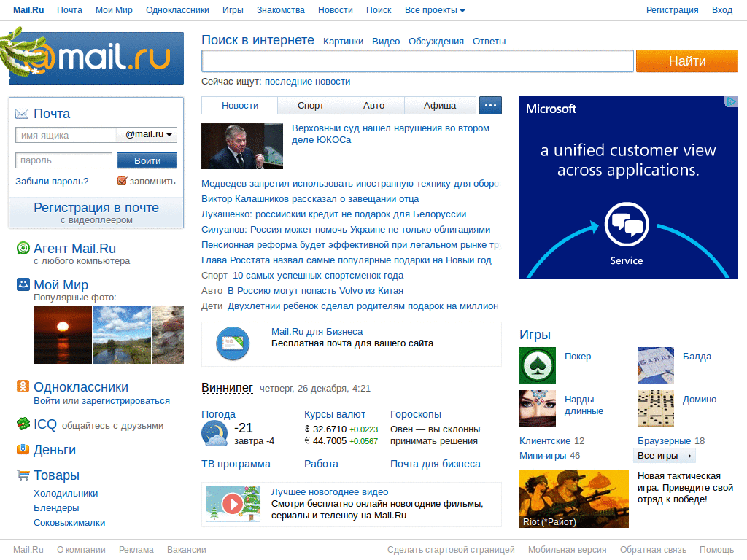Click the Mail.Ru для Бизнеса envelope icon

tap(233, 343)
